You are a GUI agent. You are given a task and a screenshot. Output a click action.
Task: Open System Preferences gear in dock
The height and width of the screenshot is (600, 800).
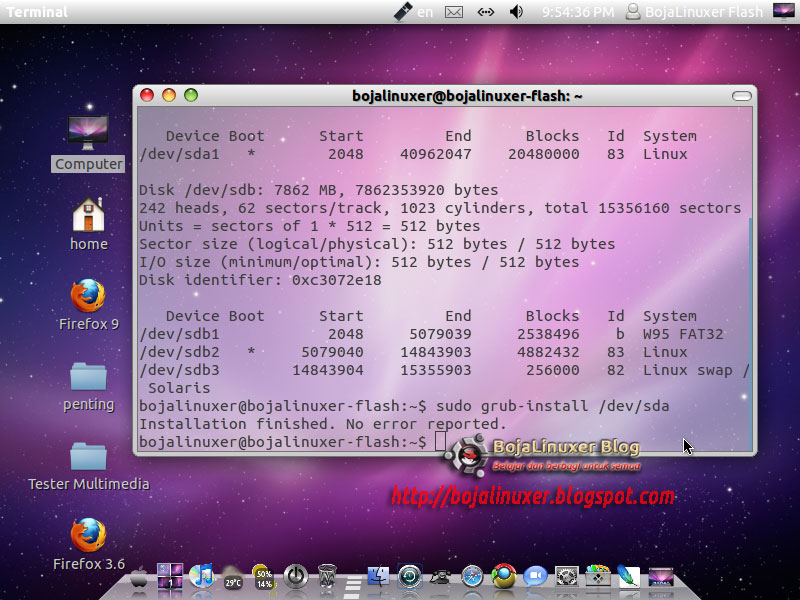(x=566, y=577)
